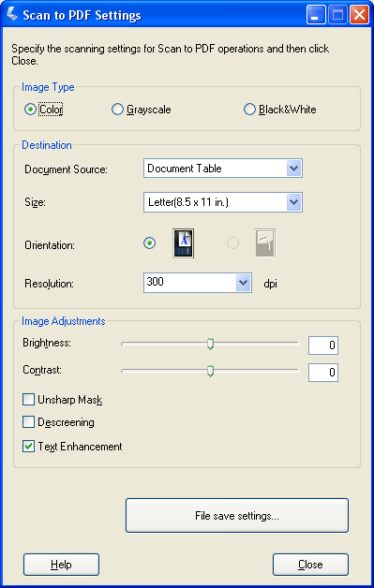Select the portrait orientation radio button

[150, 243]
